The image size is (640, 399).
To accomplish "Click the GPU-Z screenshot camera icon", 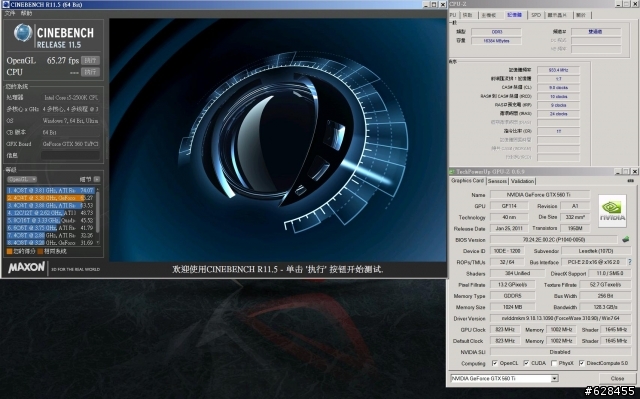I will pos(631,181).
